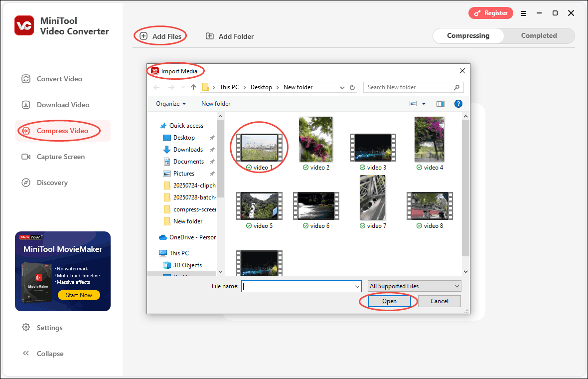Click the Cancel button
This screenshot has width=588, height=379.
pos(440,301)
